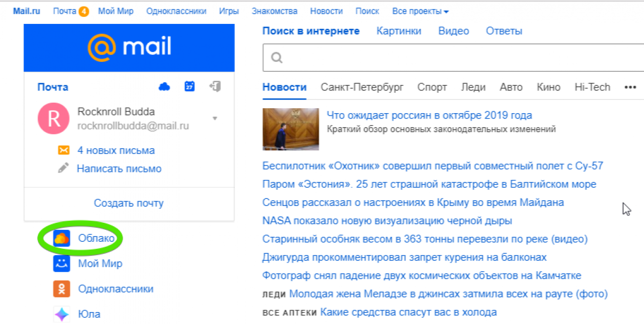
Task: Open the Все проекты dropdown menu
Action: pyautogui.click(x=420, y=11)
